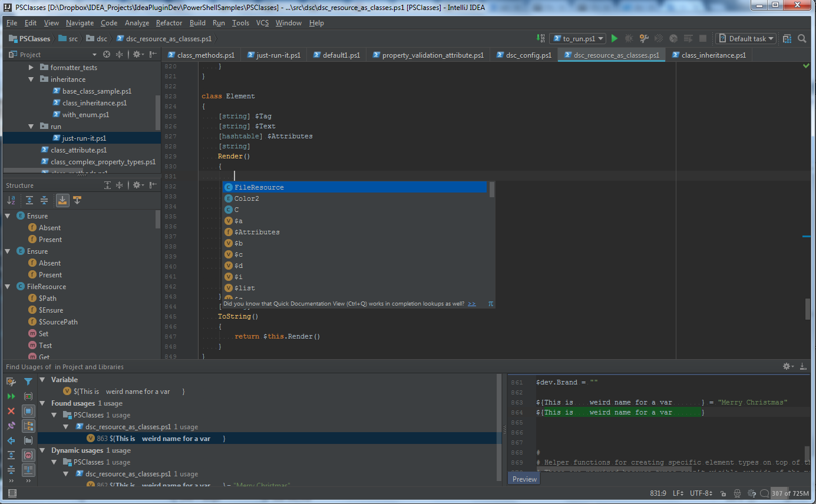Screen dimensions: 816x504
Task: Select Color2 in the completion list
Action: (247, 198)
